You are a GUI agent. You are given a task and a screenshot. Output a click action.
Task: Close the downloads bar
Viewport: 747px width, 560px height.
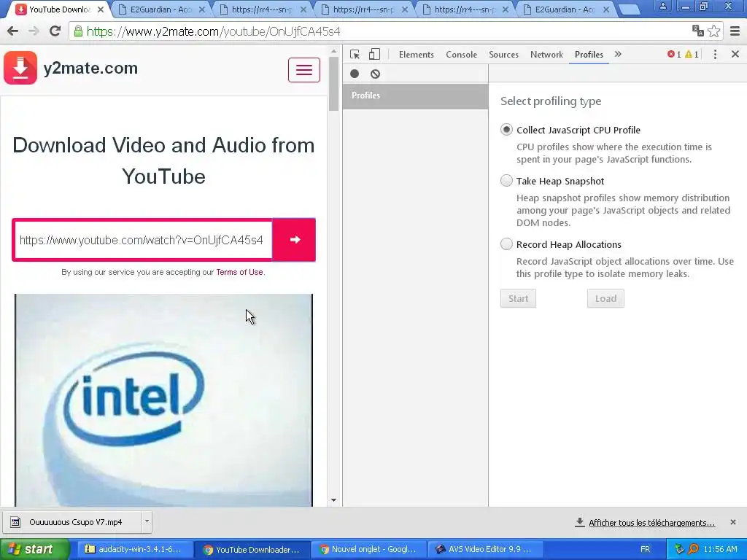(x=733, y=522)
